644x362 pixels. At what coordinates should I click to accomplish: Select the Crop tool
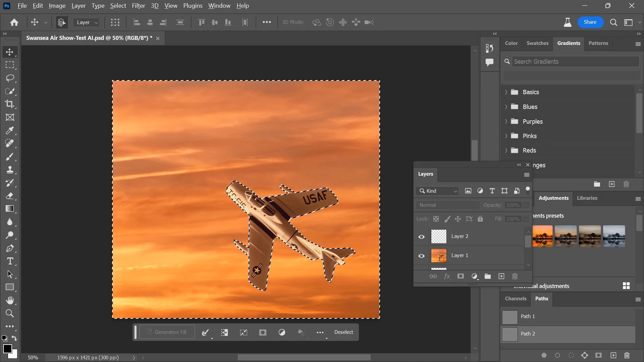click(x=10, y=104)
